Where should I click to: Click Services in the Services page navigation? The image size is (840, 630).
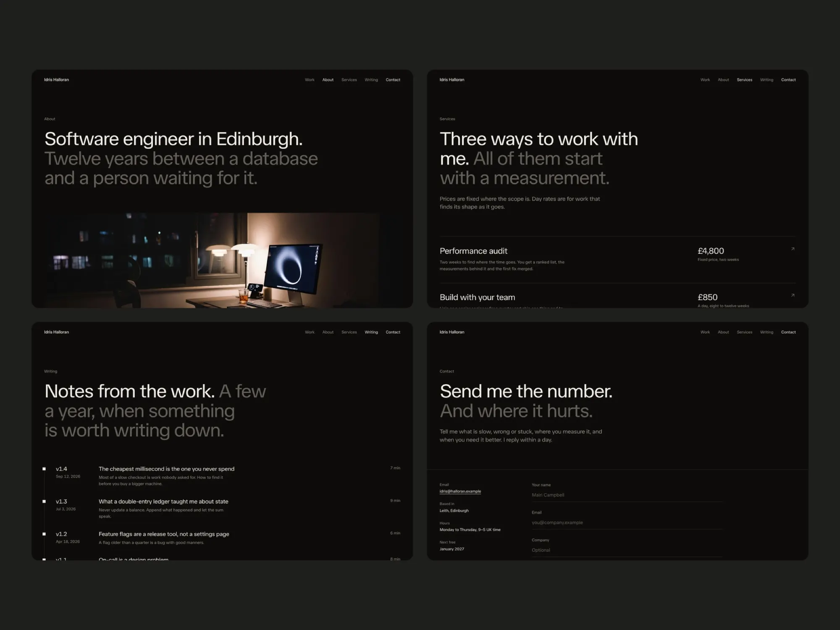[745, 80]
